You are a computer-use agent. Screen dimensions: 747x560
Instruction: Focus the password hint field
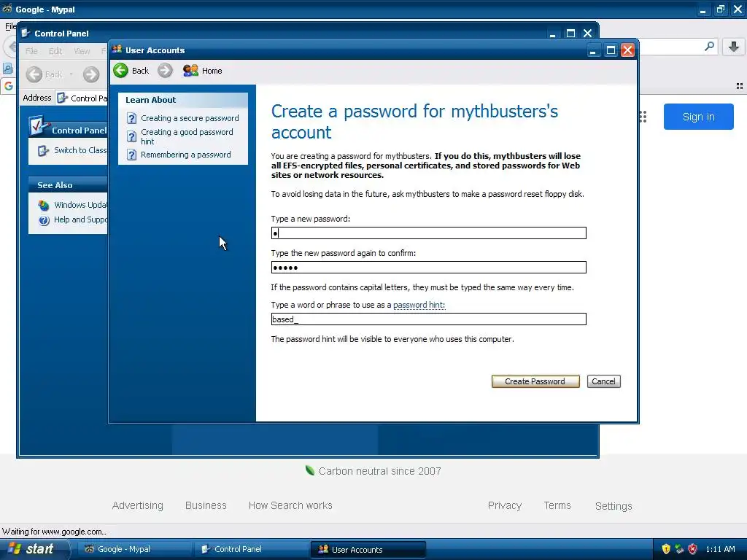(429, 319)
